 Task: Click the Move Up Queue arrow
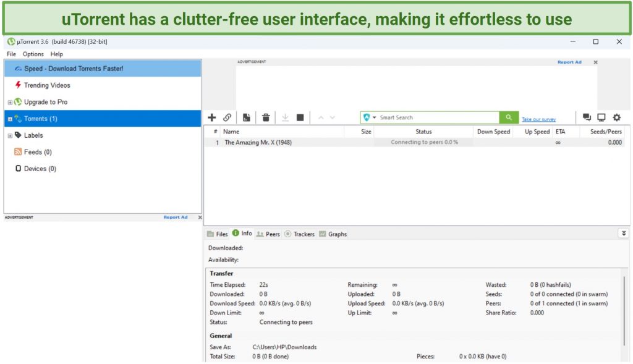pyautogui.click(x=321, y=117)
